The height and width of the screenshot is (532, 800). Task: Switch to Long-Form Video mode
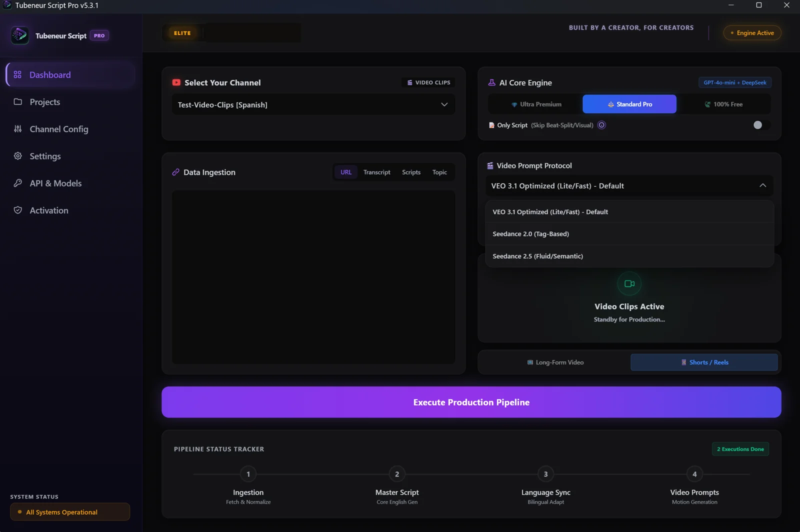(555, 362)
